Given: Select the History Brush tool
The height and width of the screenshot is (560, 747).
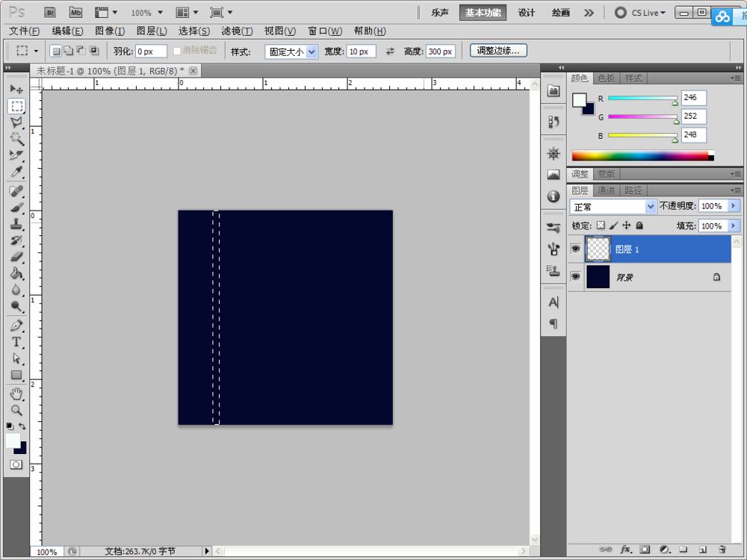Looking at the screenshot, I should coord(16,240).
